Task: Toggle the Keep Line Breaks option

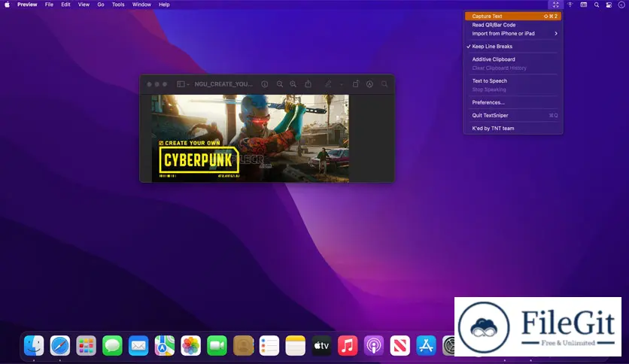Action: 513,47
